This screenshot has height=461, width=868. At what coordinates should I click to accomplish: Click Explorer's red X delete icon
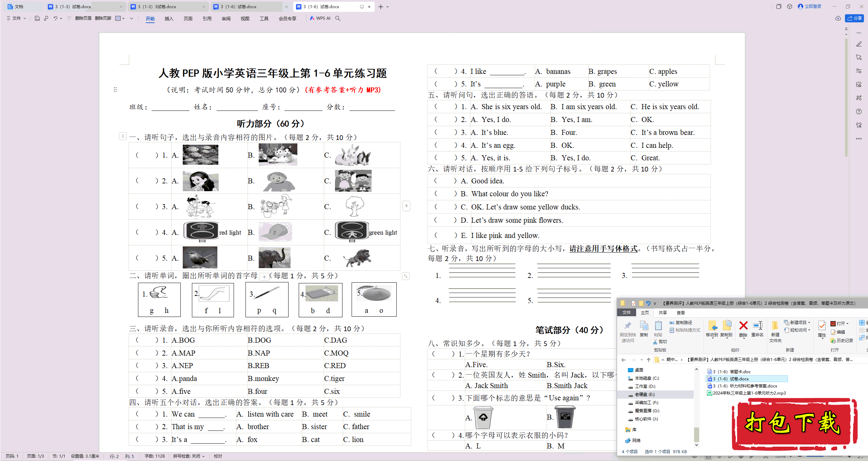(x=743, y=325)
